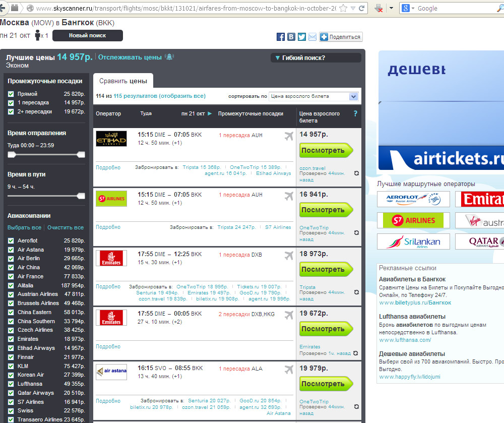Click the question mark in the price column header
This screenshot has height=423, width=504.
[355, 113]
